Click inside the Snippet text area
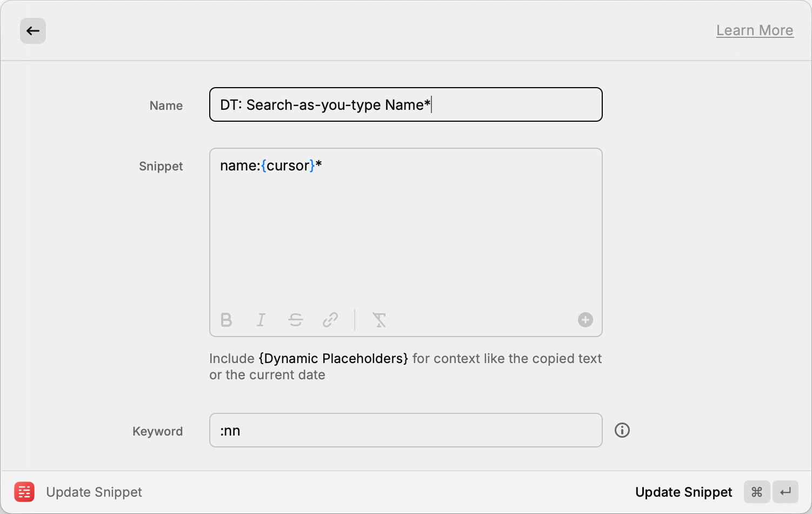Viewport: 812px width, 514px height. click(x=405, y=233)
